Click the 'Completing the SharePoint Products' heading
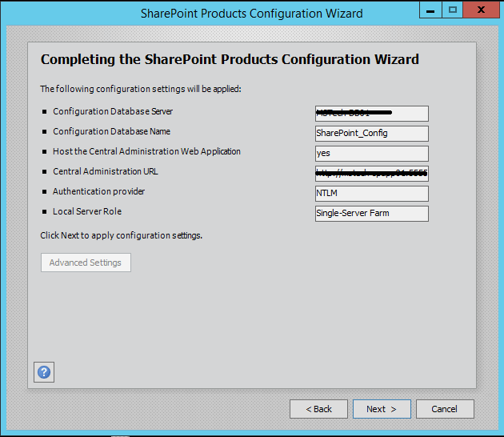This screenshot has height=437, width=504. coord(230,60)
